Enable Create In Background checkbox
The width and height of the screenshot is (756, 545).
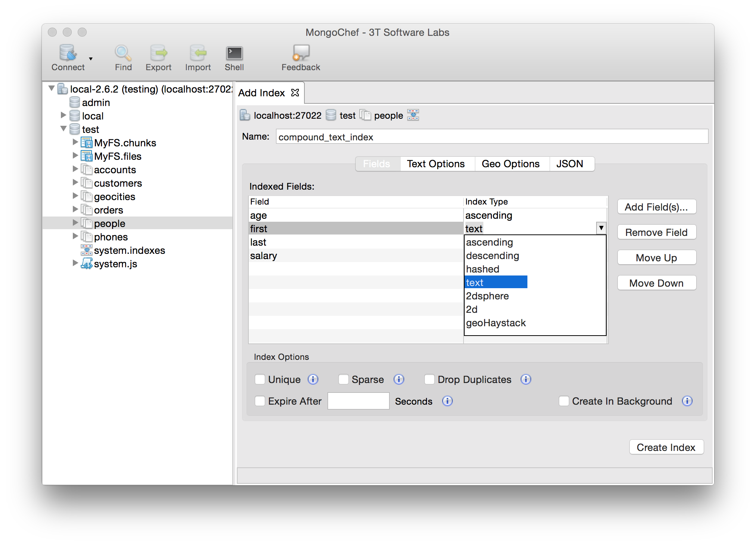pos(564,401)
